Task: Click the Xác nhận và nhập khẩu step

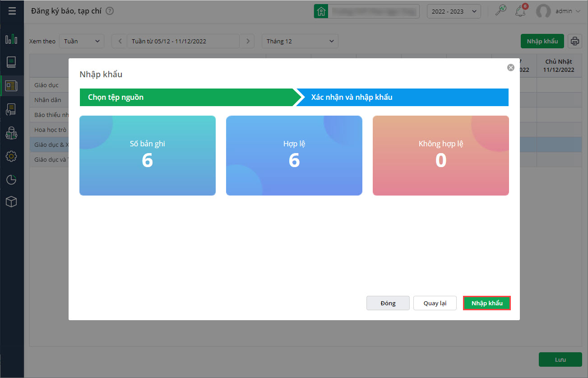Action: click(402, 97)
